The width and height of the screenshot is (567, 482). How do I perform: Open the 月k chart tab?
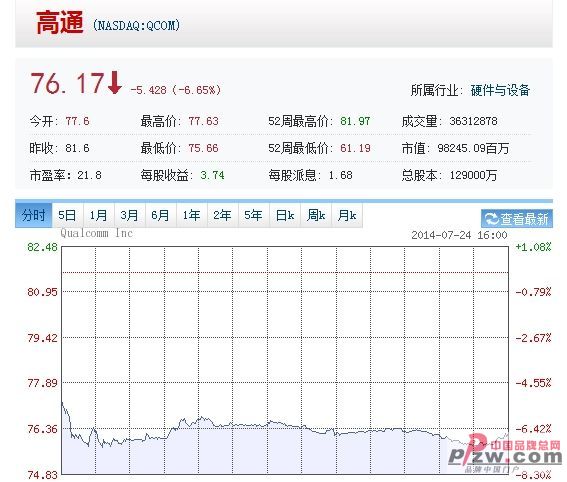pos(347,216)
